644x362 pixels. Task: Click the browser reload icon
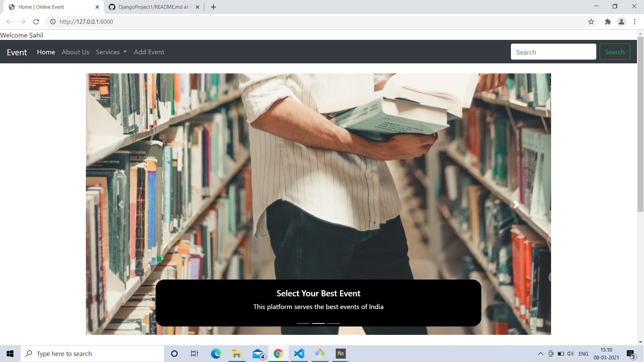36,22
